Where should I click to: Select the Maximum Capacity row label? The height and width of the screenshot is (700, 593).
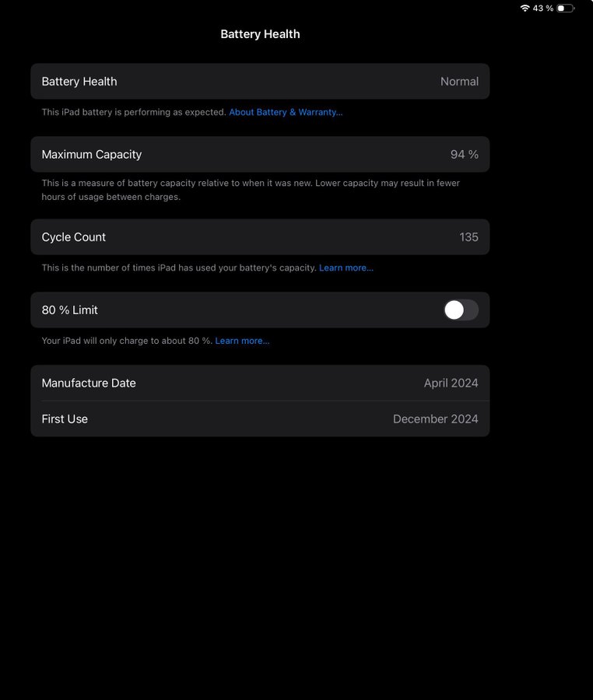[x=92, y=155]
